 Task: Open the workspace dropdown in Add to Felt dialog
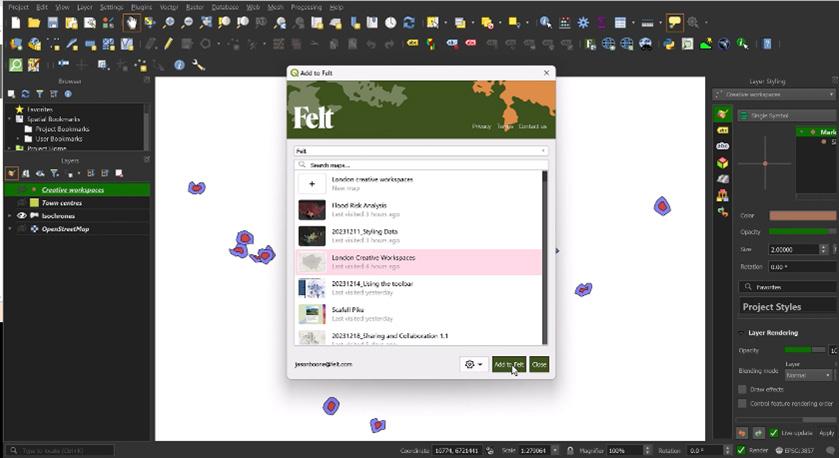(x=421, y=151)
